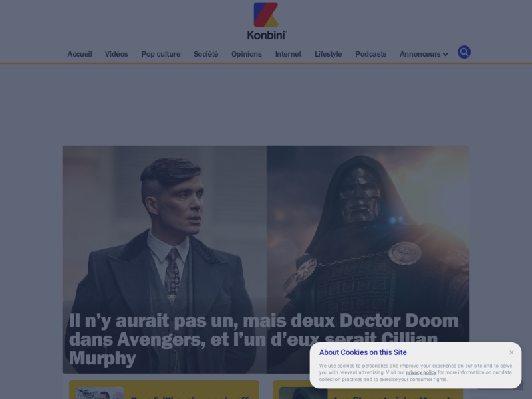The height and width of the screenshot is (399, 532).
Task: Go to Lifestyle section
Action: 328,54
